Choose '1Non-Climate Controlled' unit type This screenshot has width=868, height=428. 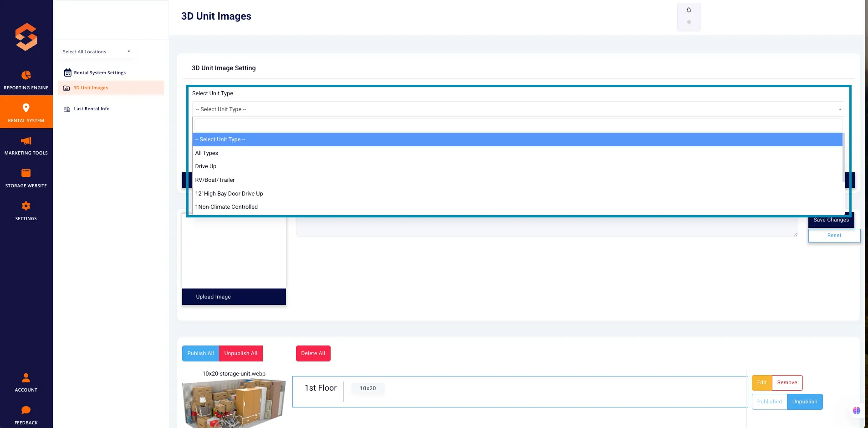coord(517,207)
